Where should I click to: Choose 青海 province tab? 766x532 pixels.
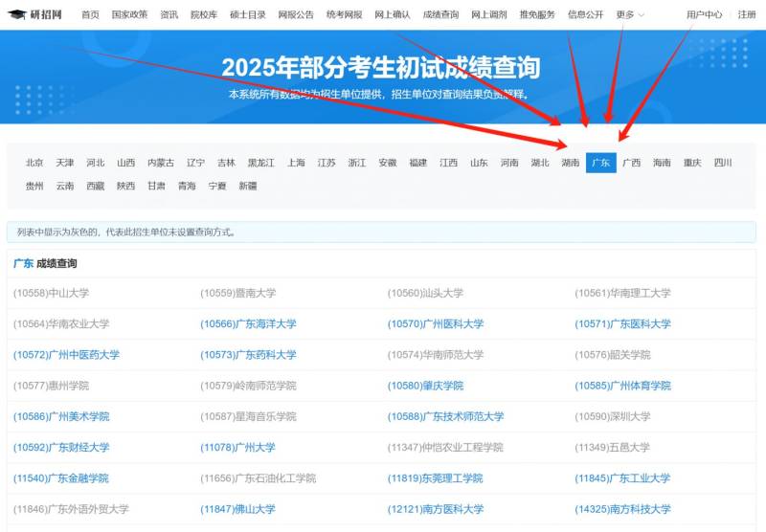pyautogui.click(x=187, y=186)
